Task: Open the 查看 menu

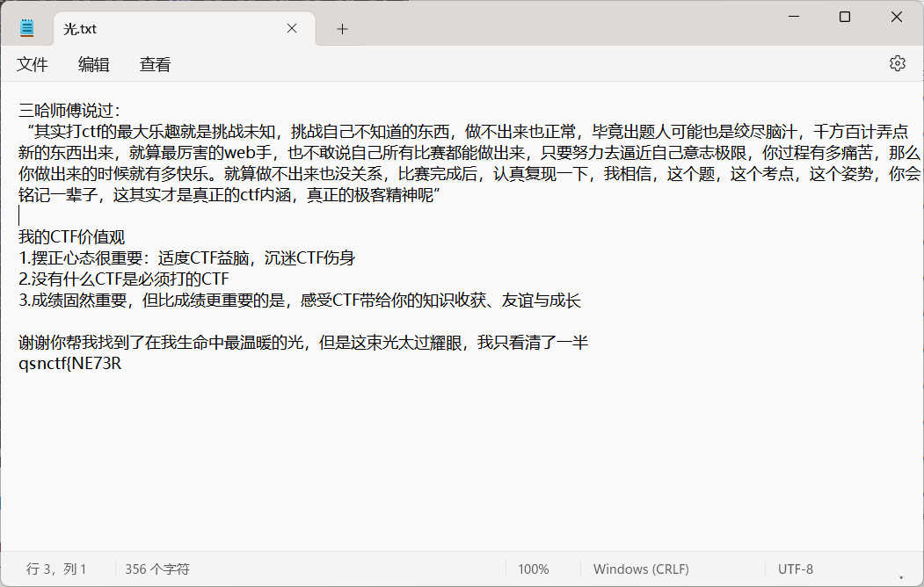Action: tap(154, 63)
